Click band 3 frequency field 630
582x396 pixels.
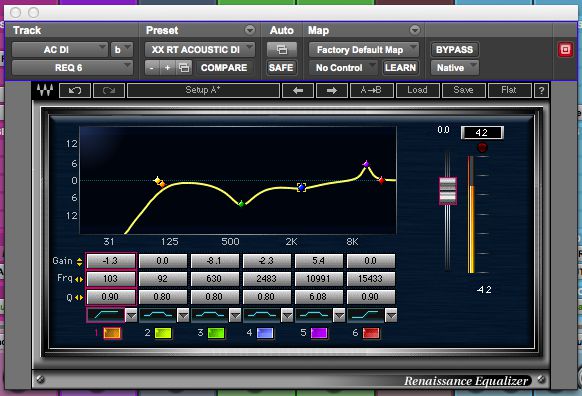coord(215,279)
